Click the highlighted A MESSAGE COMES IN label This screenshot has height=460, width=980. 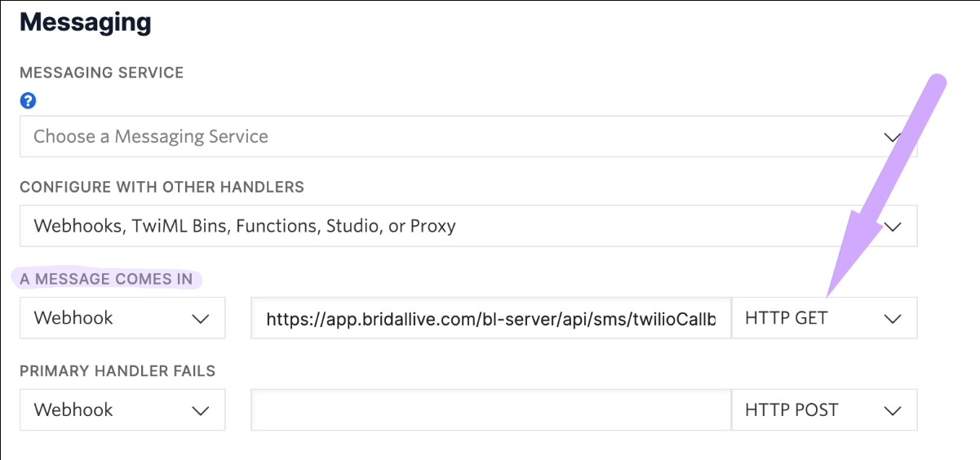point(107,279)
